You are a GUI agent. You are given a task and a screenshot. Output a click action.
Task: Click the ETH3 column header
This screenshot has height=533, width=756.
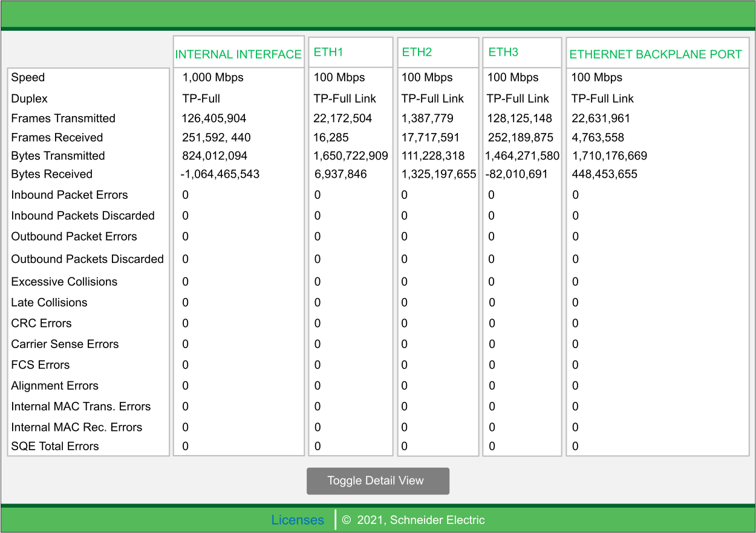(503, 53)
